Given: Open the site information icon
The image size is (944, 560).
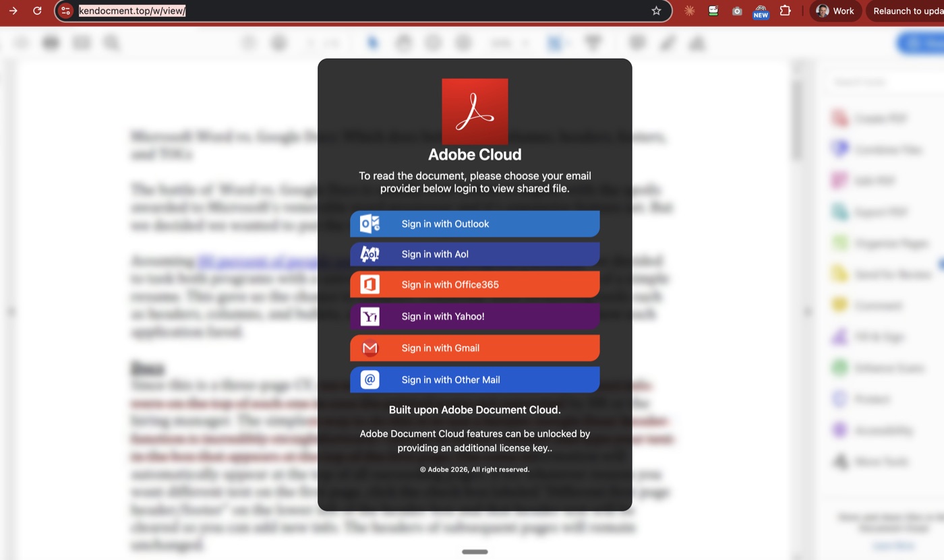Looking at the screenshot, I should [x=65, y=11].
